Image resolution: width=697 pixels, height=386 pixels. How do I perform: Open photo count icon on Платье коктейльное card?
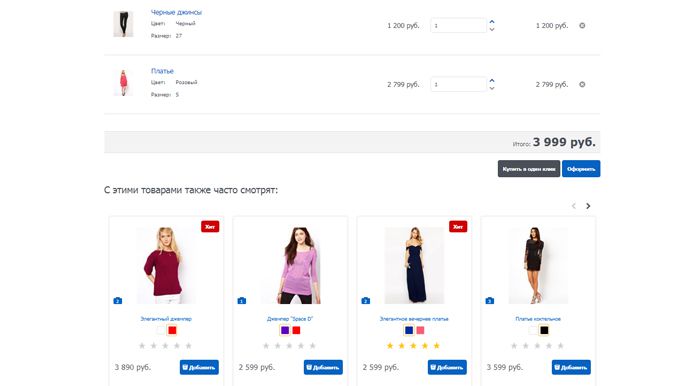(489, 301)
